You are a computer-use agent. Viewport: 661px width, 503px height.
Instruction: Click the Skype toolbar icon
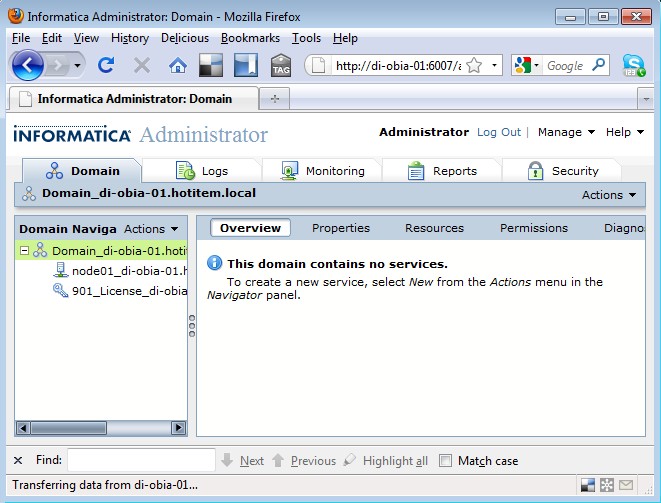(x=634, y=65)
